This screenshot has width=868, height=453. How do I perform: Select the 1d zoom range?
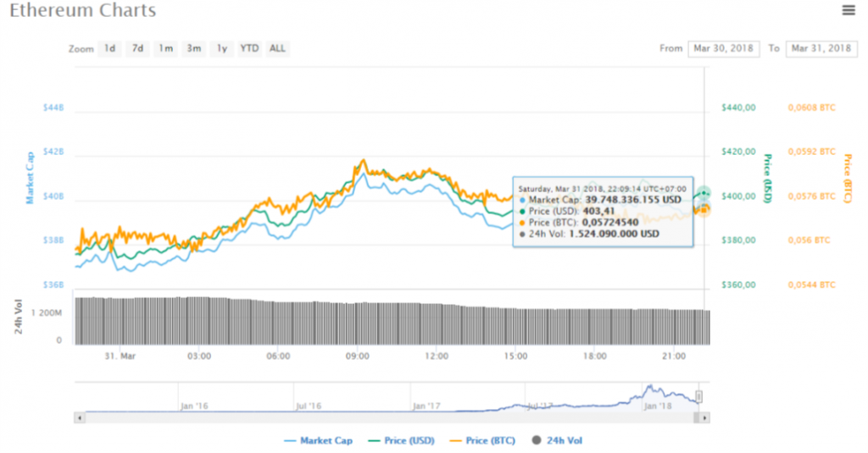coord(109,48)
